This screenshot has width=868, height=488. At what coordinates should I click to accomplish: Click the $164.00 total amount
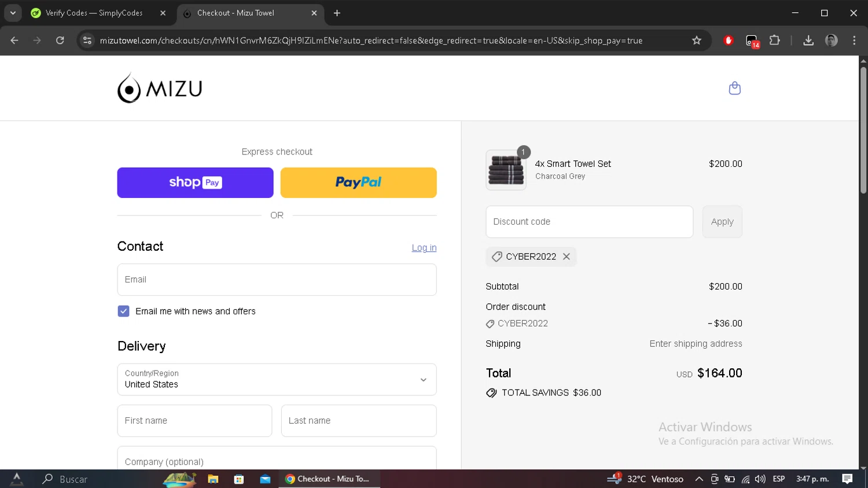pyautogui.click(x=720, y=373)
